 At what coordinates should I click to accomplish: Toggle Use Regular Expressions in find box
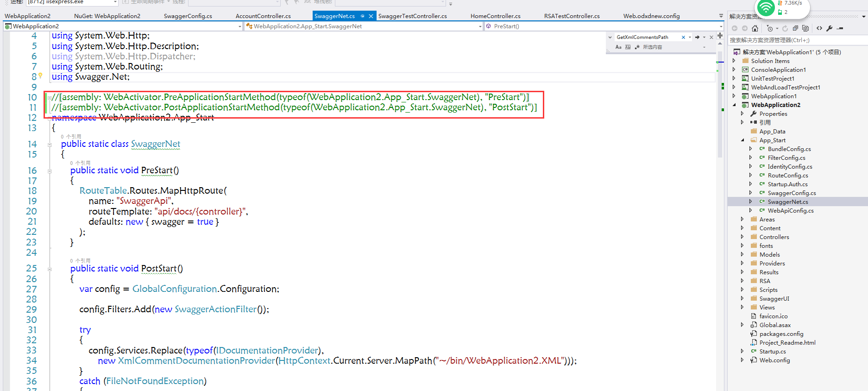pyautogui.click(x=637, y=47)
